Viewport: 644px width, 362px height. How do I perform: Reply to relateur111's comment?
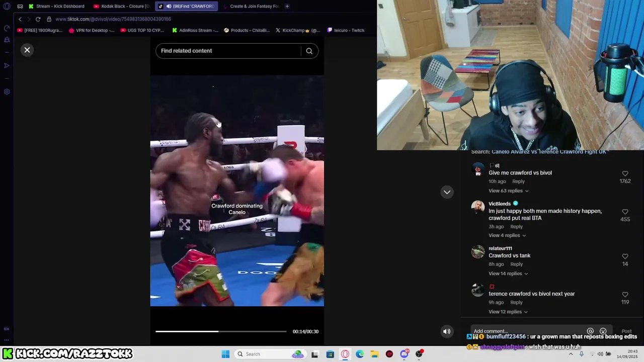click(516, 264)
